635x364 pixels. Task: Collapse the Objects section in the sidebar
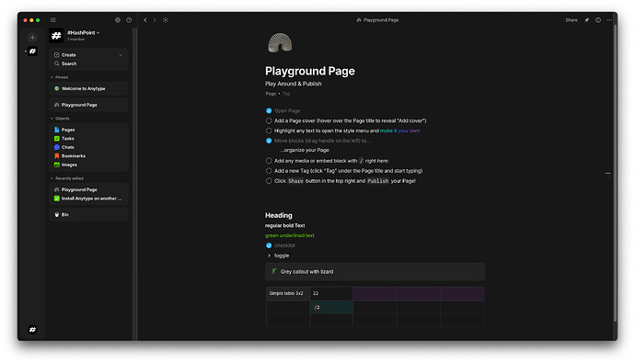52,119
